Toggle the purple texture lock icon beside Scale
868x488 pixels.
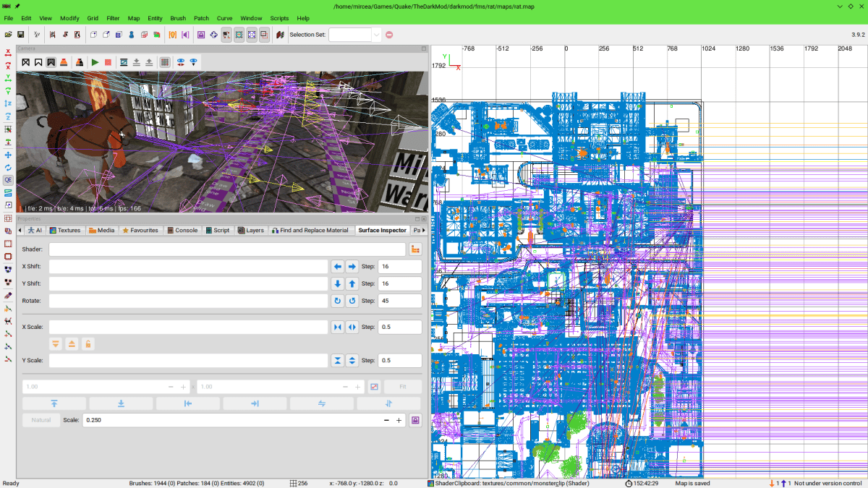(415, 420)
